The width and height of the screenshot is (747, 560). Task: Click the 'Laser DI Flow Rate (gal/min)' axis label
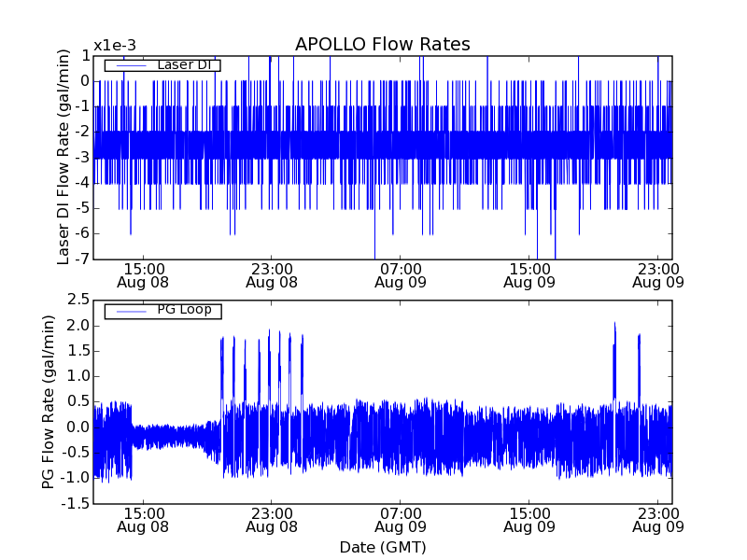tap(63, 157)
